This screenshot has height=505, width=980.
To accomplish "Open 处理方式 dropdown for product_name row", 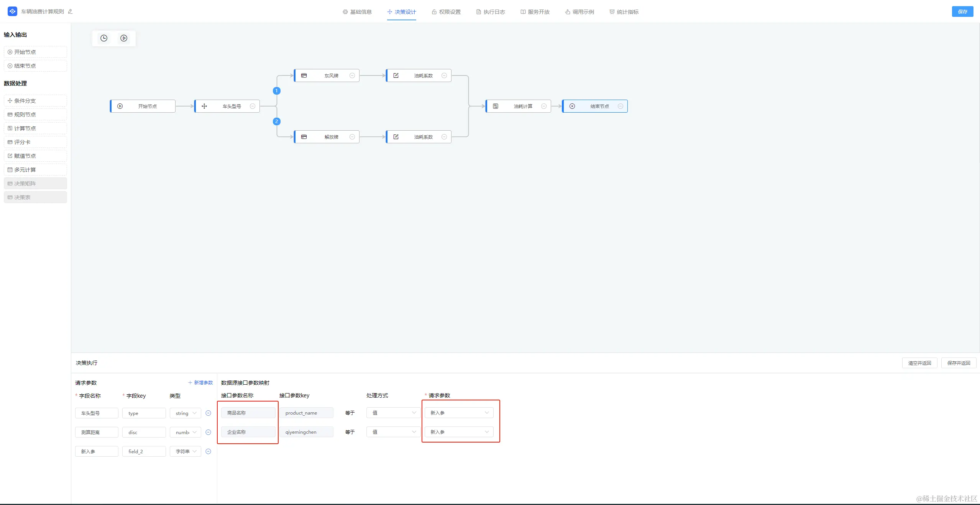I will point(393,413).
